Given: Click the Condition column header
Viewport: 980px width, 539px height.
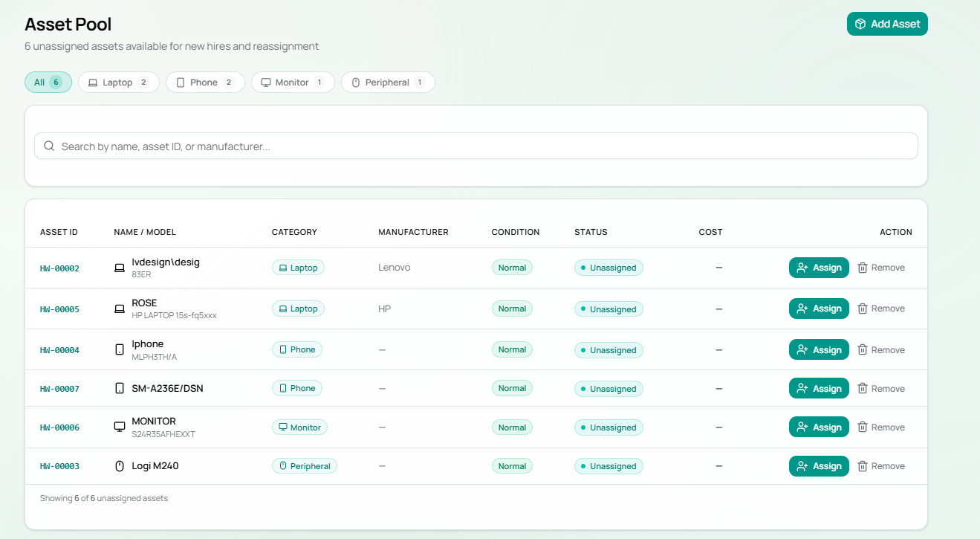Looking at the screenshot, I should (516, 232).
